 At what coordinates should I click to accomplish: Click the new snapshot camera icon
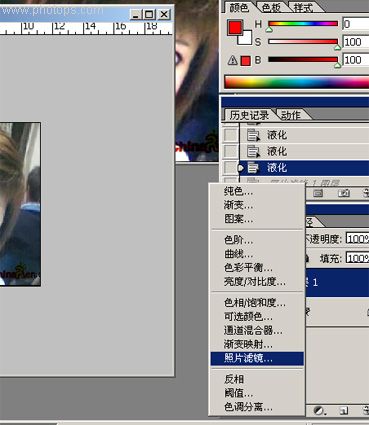point(344,193)
